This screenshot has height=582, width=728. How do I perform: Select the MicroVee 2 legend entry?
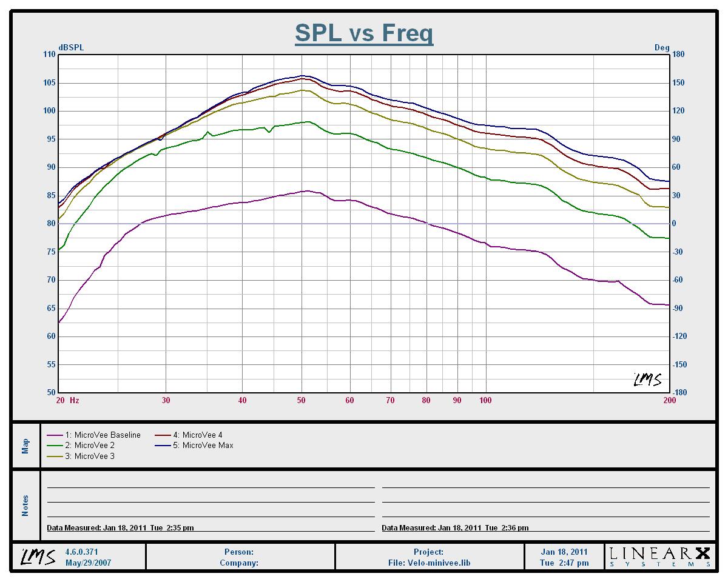90,445
